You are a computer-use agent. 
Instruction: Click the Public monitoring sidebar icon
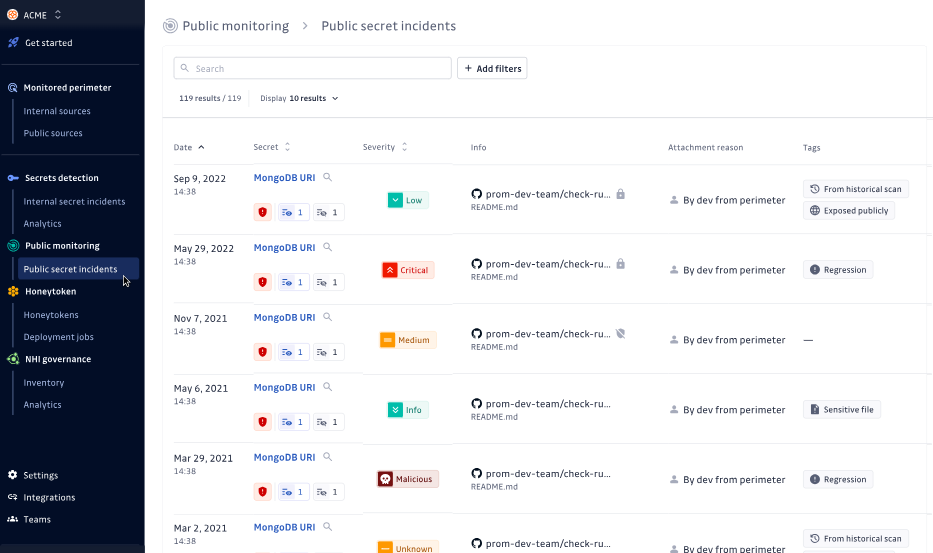coord(13,246)
